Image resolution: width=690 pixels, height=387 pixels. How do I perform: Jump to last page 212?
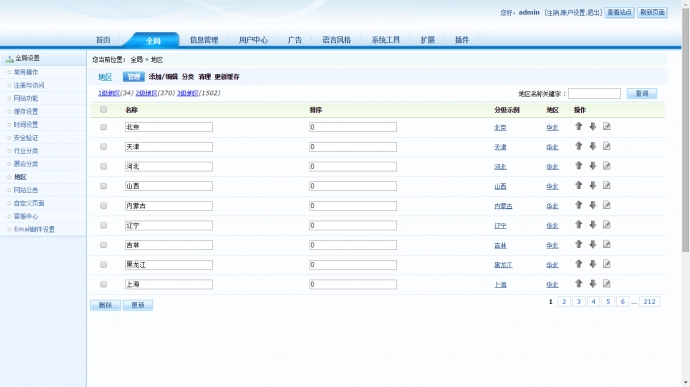click(x=650, y=302)
